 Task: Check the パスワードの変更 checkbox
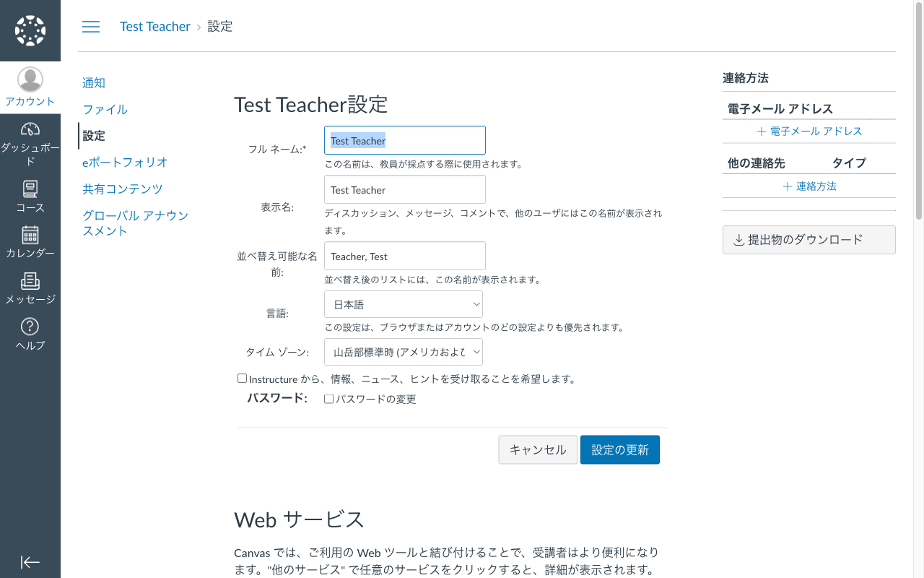(328, 398)
